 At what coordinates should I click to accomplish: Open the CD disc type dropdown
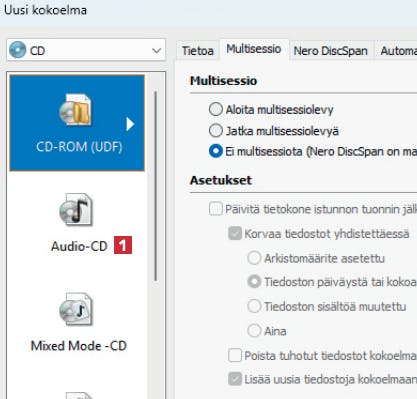tap(86, 50)
